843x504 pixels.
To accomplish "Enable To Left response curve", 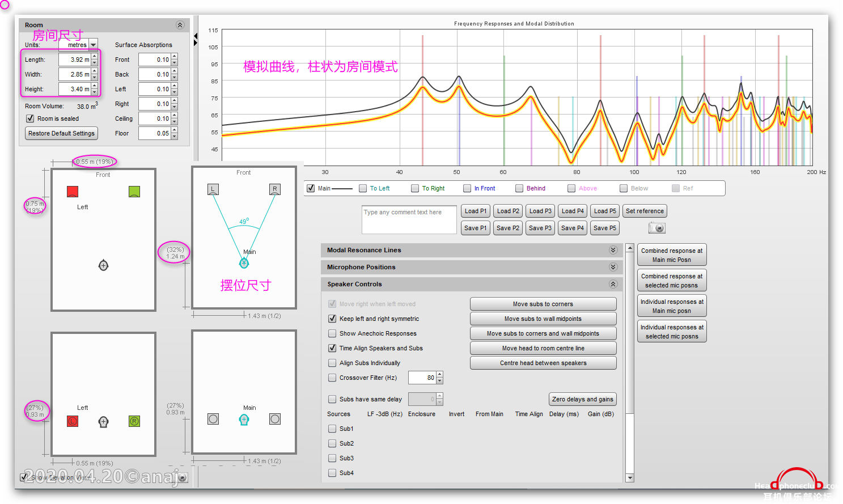I will [363, 188].
